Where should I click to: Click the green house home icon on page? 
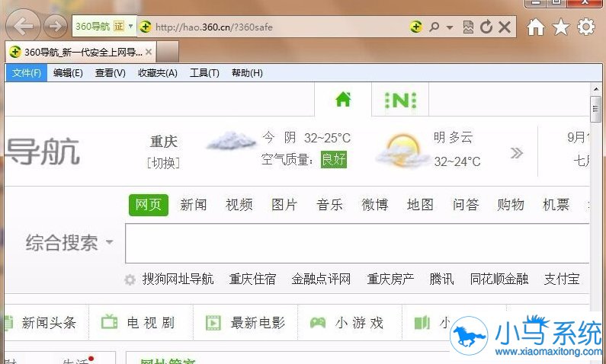click(343, 100)
